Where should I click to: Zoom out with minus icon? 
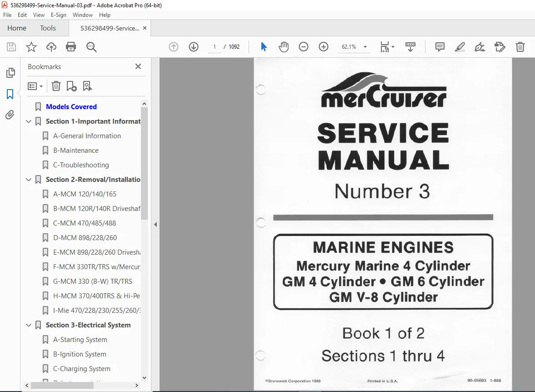(x=303, y=47)
